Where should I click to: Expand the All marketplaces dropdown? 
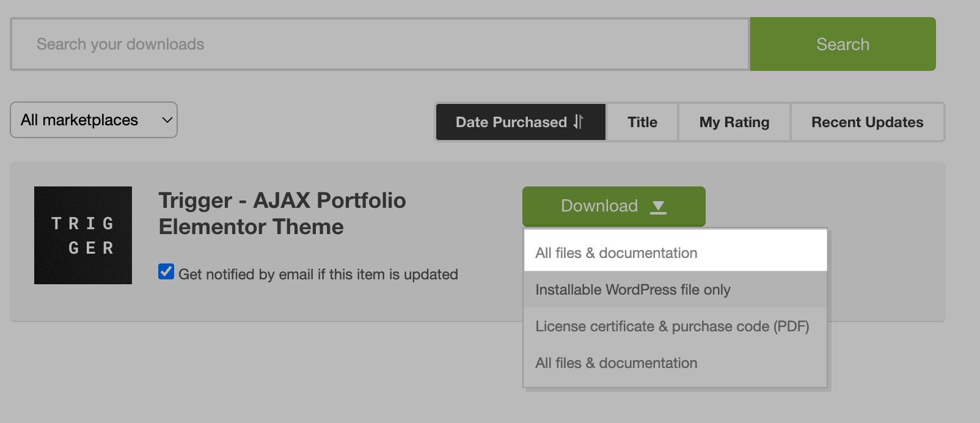(x=93, y=120)
